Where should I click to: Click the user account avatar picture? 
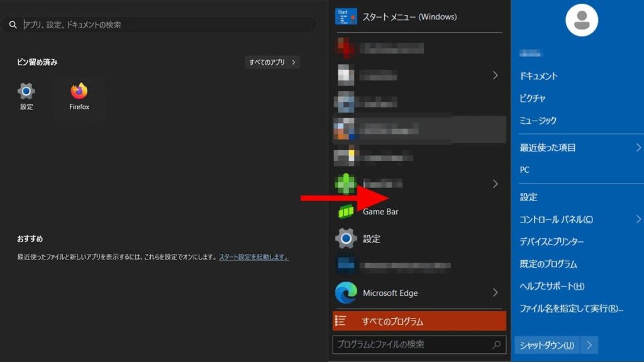tap(582, 19)
